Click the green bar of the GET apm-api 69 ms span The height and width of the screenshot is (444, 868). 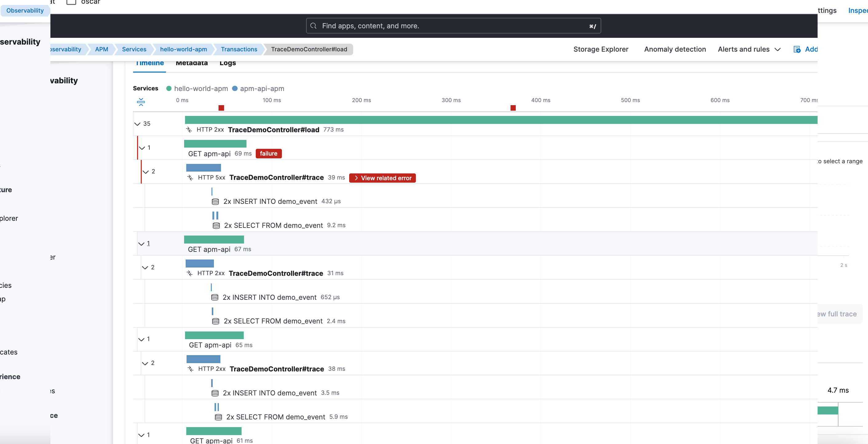tap(215, 144)
